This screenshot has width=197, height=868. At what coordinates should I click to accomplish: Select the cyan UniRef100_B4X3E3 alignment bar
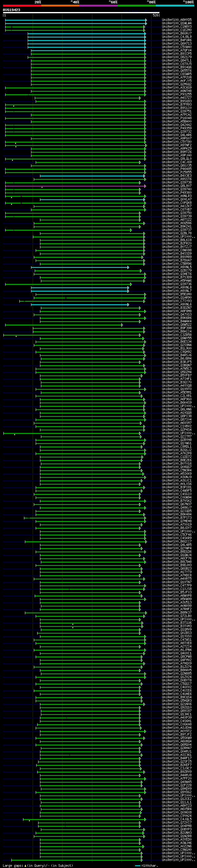[93, 176]
